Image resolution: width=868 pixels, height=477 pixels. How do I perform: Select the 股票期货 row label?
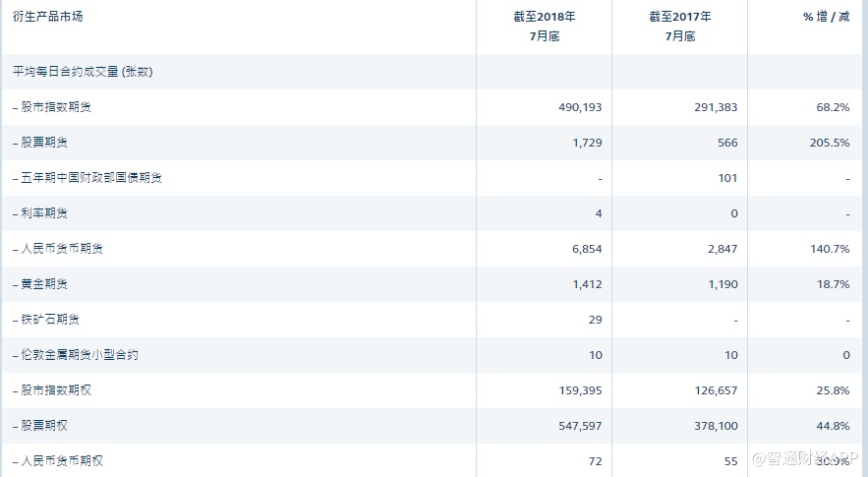pyautogui.click(x=44, y=143)
